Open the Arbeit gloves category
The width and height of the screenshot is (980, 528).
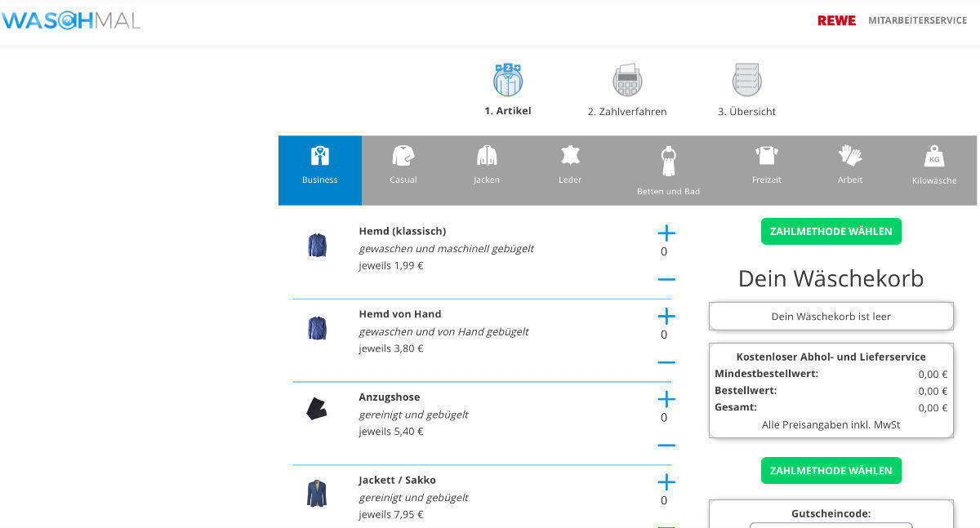(x=849, y=164)
